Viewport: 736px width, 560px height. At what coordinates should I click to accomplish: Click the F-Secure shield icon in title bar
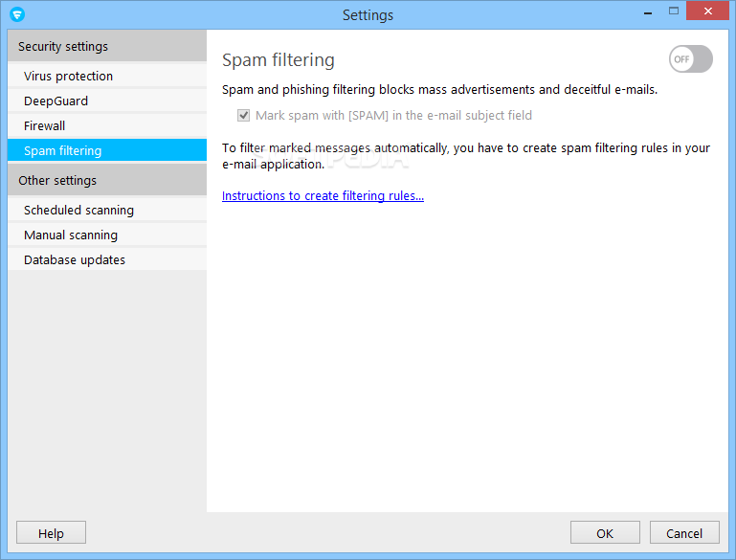click(x=17, y=14)
